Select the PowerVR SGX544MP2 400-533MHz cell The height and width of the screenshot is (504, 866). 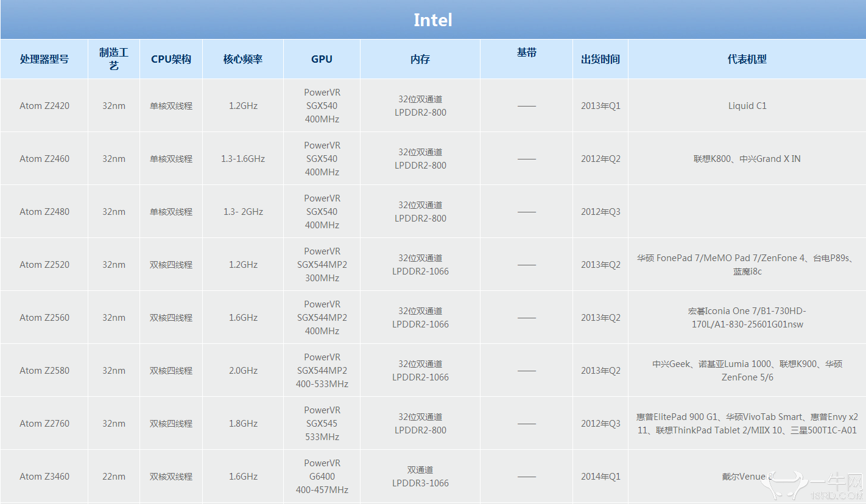point(322,371)
